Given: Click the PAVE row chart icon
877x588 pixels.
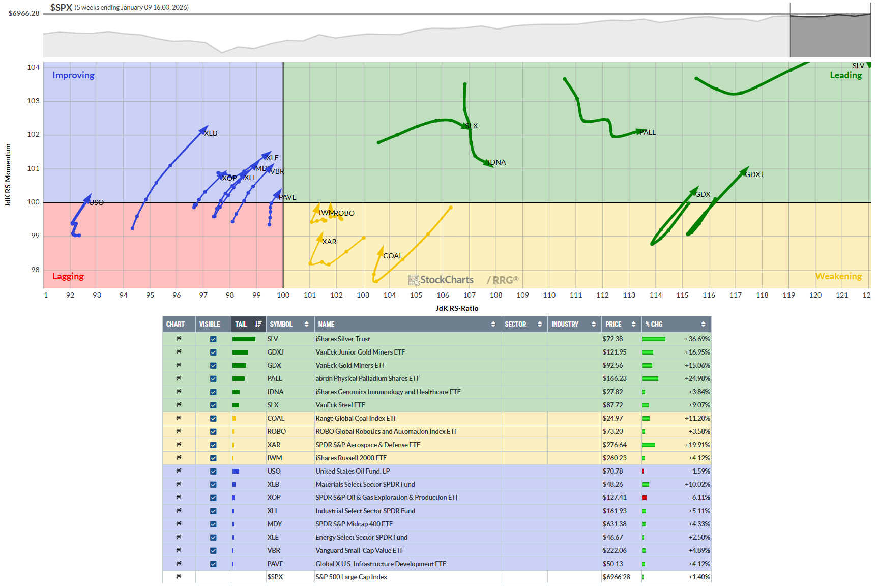Looking at the screenshot, I should pos(179,564).
